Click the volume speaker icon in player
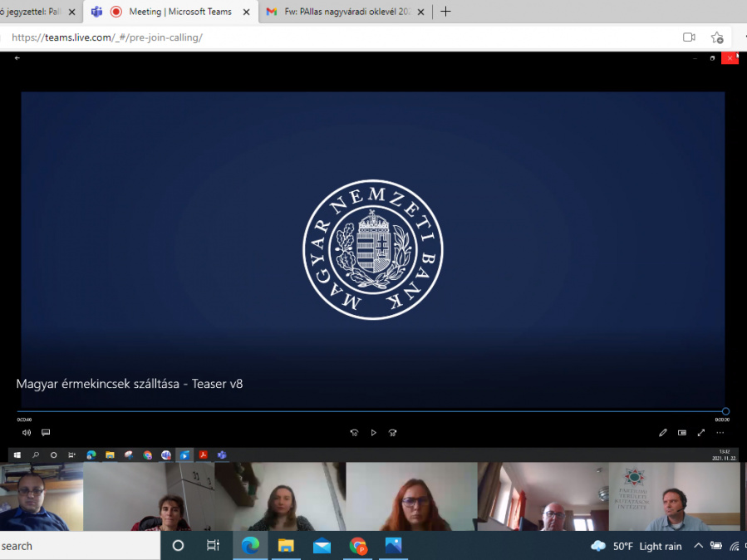The width and height of the screenshot is (747, 560). [27, 432]
